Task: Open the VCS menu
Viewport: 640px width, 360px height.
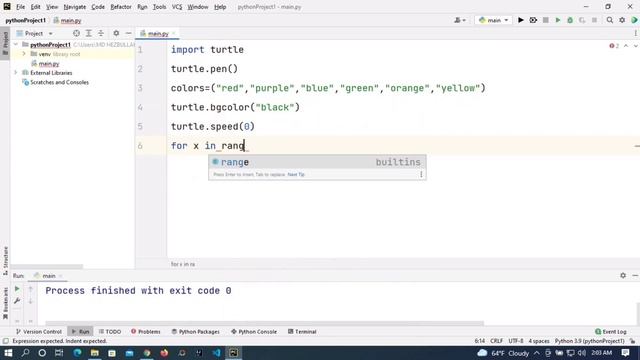Action: pos(177,7)
